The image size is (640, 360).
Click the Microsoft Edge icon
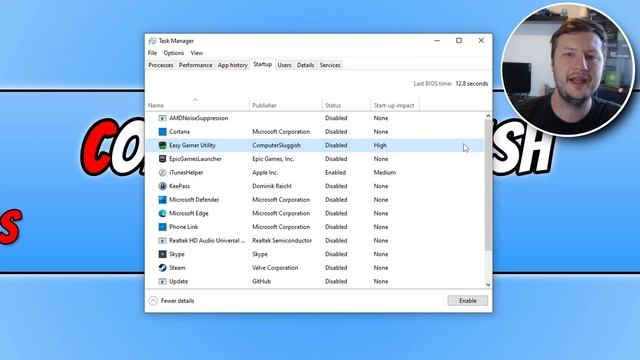click(x=162, y=213)
